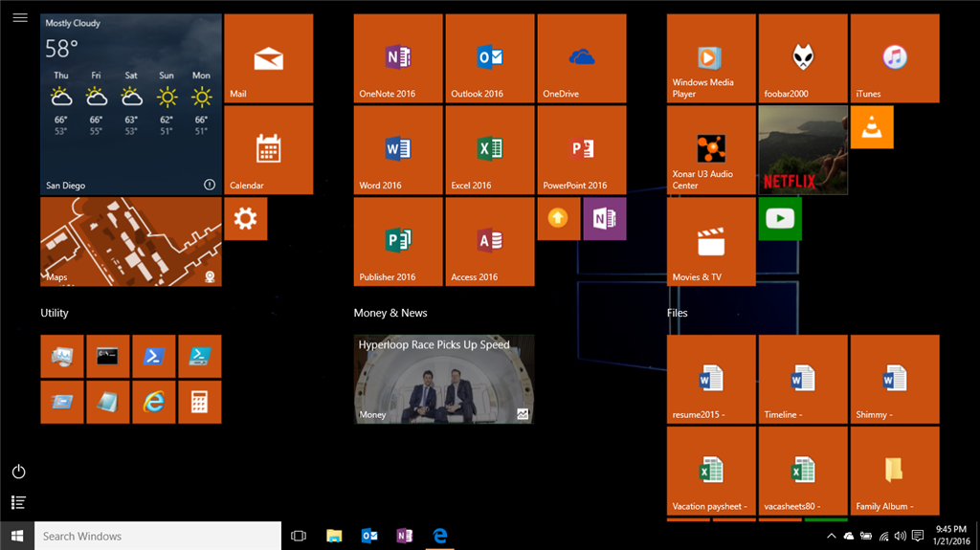
Task: Open the vacasheets80 Excel tile
Action: pos(803,472)
